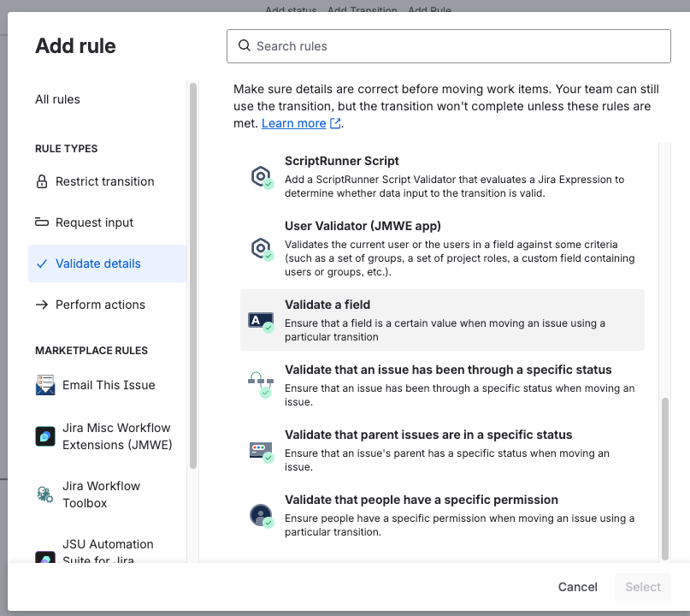The image size is (690, 616).
Task: Click 'Ensure that an issue's parent' description
Action: click(x=447, y=460)
